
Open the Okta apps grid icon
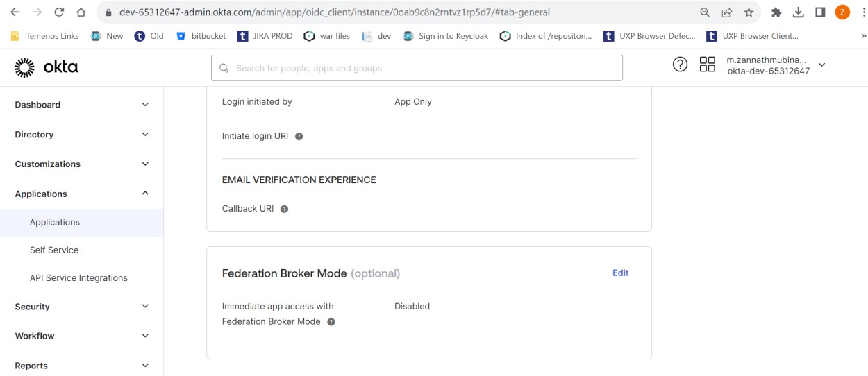click(x=707, y=65)
